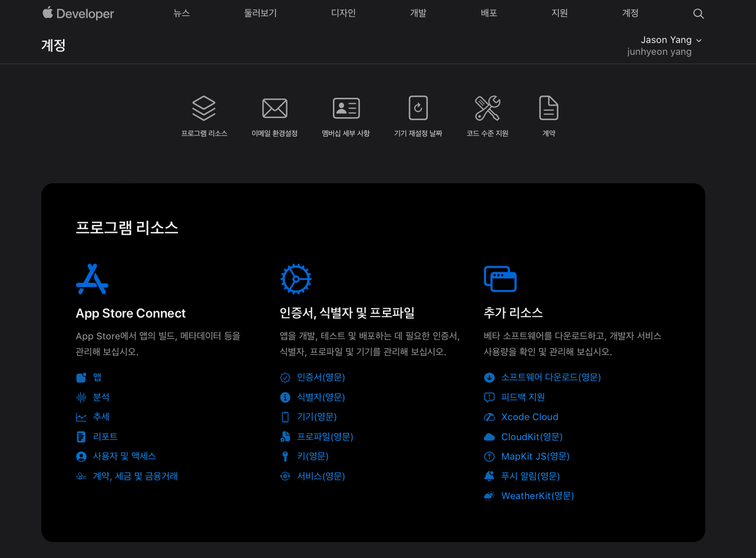The height and width of the screenshot is (558, 756).
Task: Click the report icon beside 리포트
Action: 81,437
